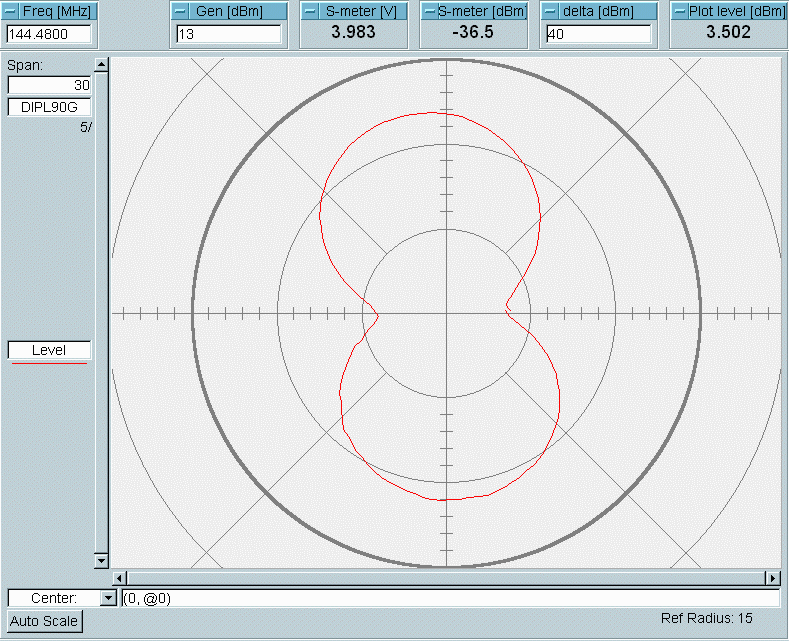Click the Freq [MHz] panel title
The width and height of the screenshot is (789, 641).
tap(57, 11)
